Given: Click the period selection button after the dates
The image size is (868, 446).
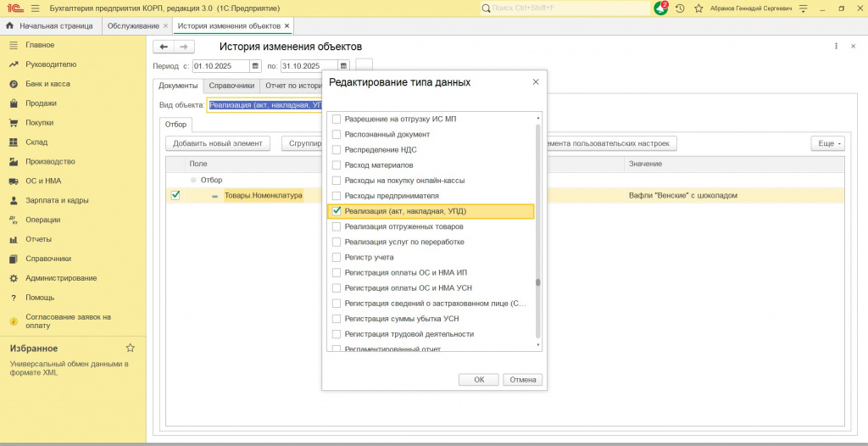Looking at the screenshot, I should pyautogui.click(x=364, y=66).
